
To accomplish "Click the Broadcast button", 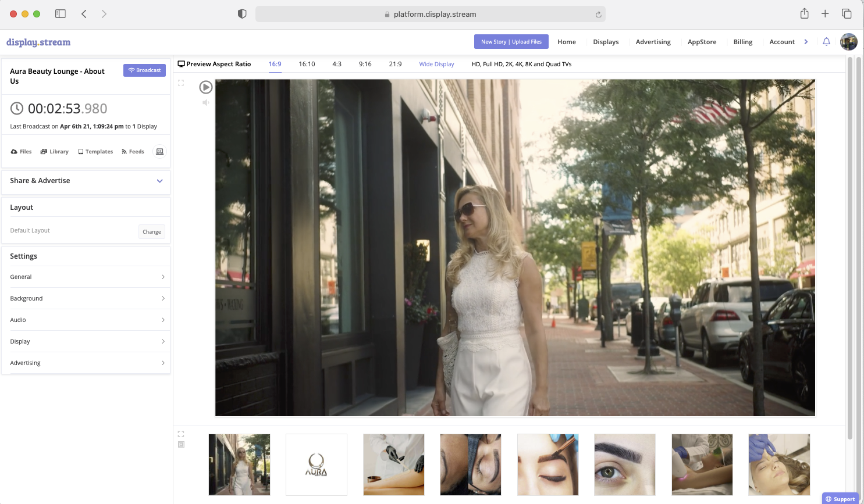I will 144,70.
